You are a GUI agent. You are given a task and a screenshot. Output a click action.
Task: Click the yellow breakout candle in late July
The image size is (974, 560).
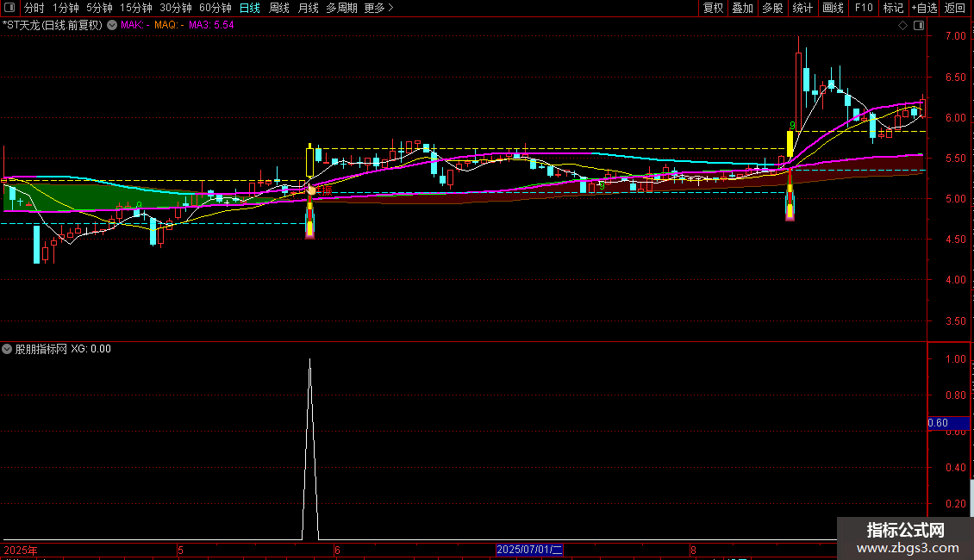pos(790,144)
